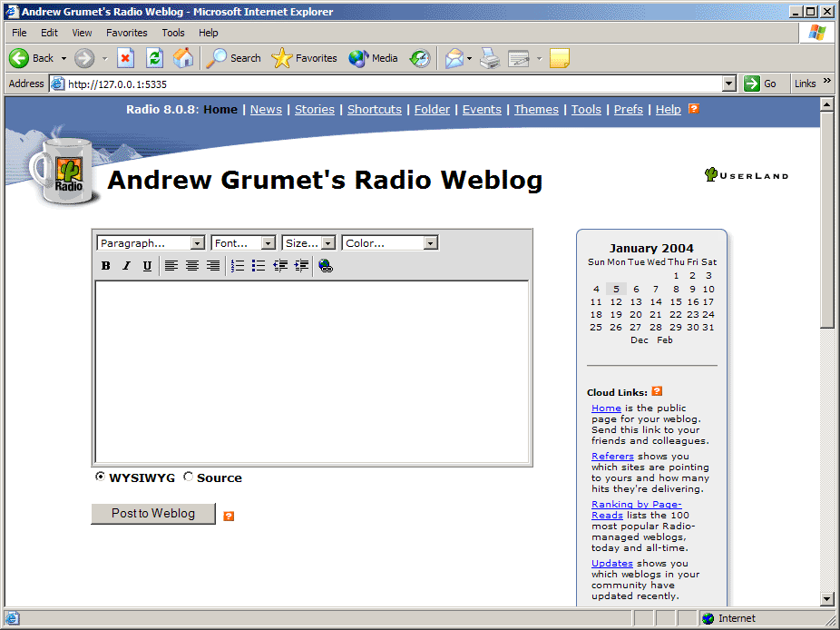Open help icon next to navigation Help link
The height and width of the screenshot is (630, 840).
click(x=694, y=109)
